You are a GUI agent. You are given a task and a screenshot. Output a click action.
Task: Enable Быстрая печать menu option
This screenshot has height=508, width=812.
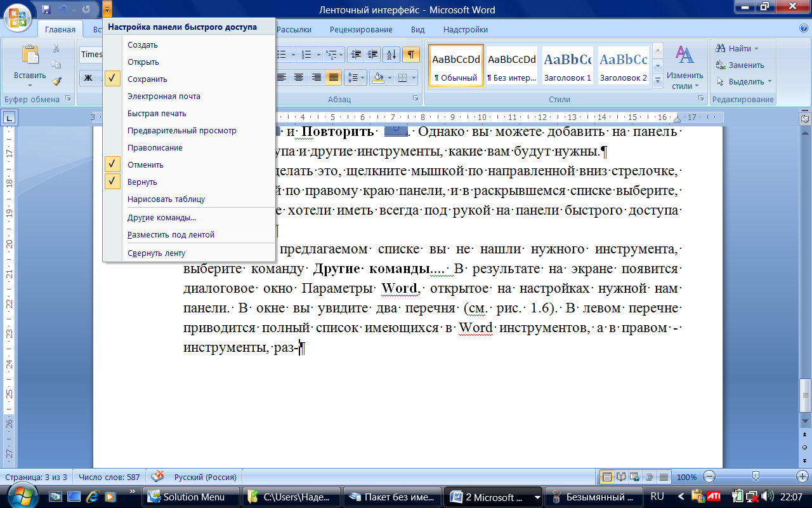pos(189,114)
